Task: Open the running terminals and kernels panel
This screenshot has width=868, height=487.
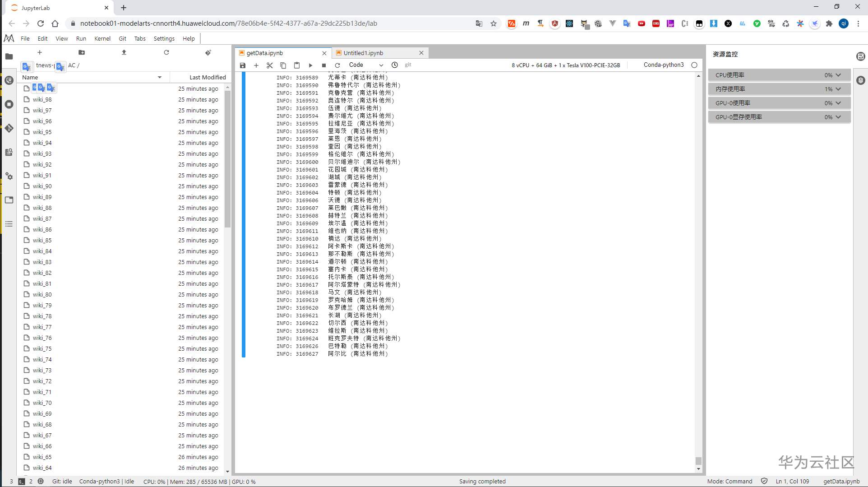Action: pyautogui.click(x=9, y=104)
